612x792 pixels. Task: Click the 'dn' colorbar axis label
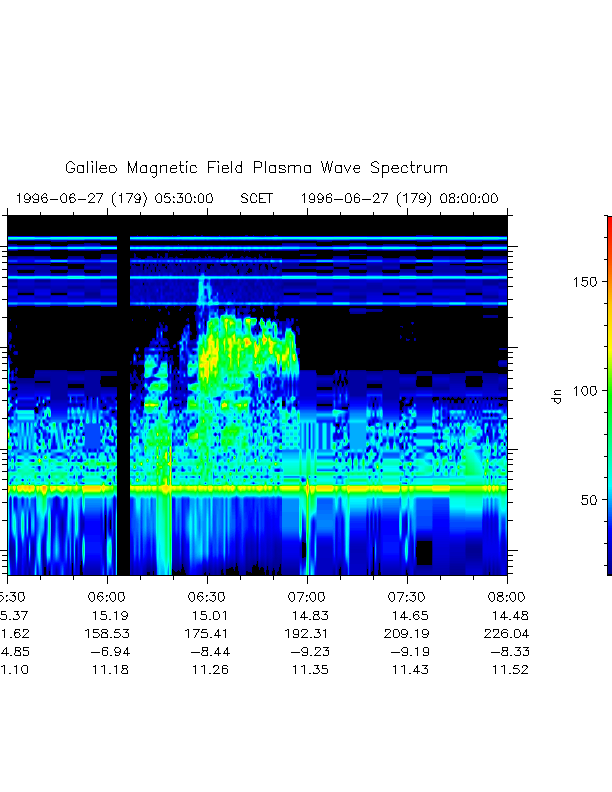click(x=556, y=397)
